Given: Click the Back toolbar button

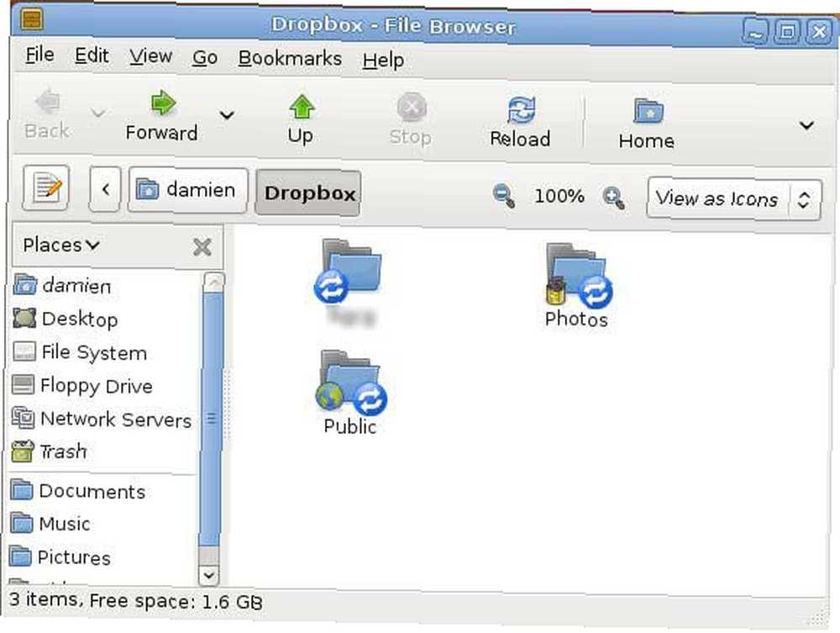Looking at the screenshot, I should pyautogui.click(x=47, y=114).
